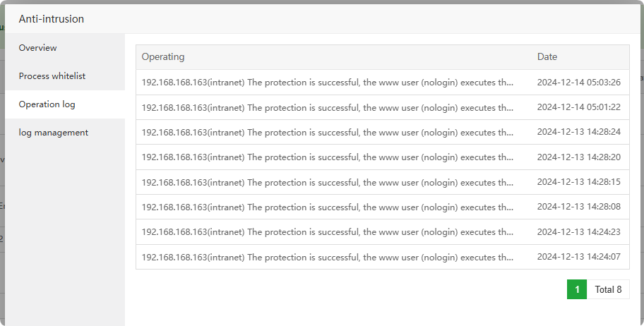This screenshot has width=644, height=326.
Task: Select log entry message dated 2024-12-13 14:24:07
Action: 328,257
